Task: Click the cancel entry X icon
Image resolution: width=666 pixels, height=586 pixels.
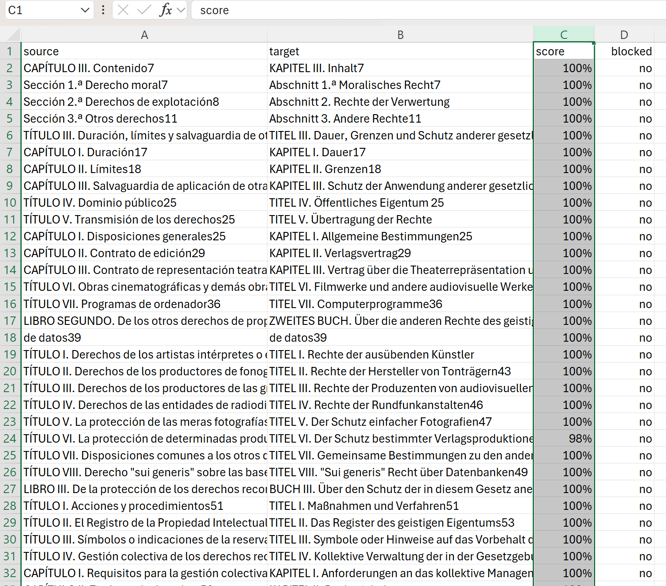Action: point(123,10)
